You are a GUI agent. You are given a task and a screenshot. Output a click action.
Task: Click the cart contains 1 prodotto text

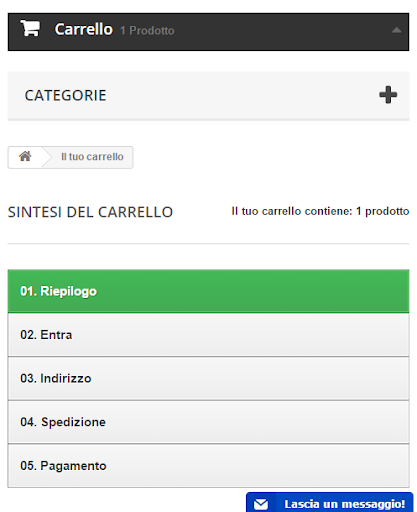coord(320,211)
